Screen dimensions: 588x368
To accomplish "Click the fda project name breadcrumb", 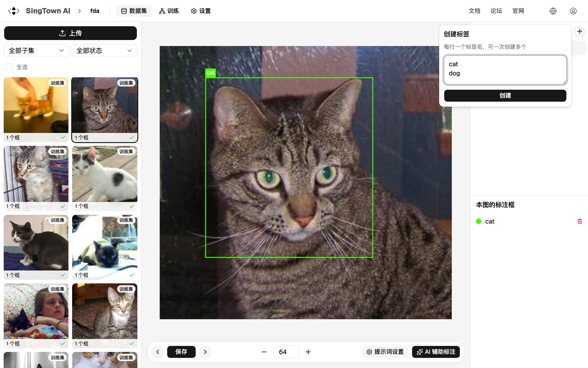I will [x=95, y=11].
